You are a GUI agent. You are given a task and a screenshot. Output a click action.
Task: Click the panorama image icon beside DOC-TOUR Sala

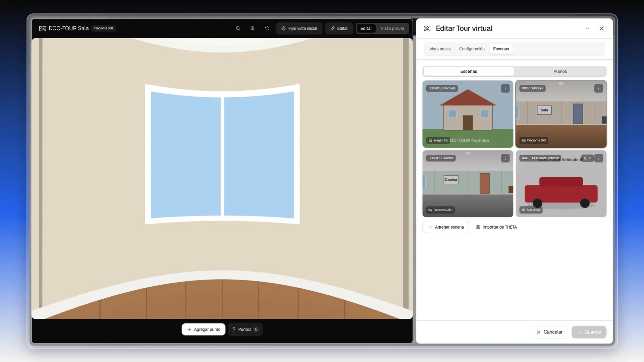click(43, 28)
